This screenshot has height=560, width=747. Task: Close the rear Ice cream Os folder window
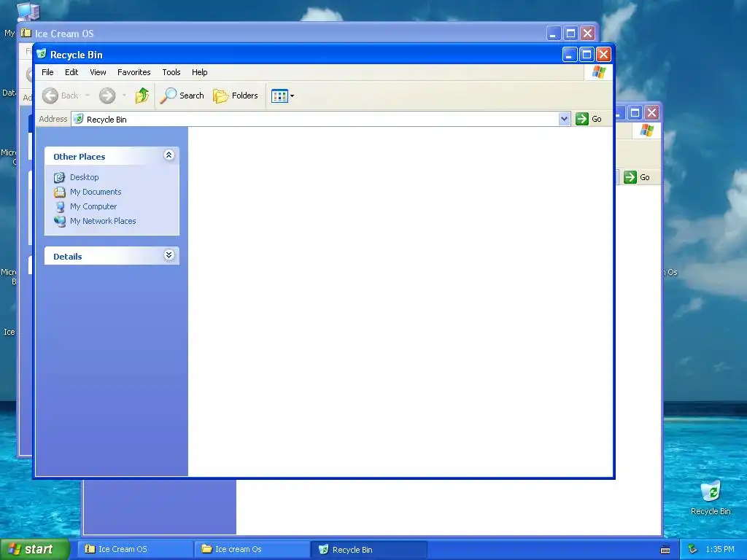coord(651,113)
